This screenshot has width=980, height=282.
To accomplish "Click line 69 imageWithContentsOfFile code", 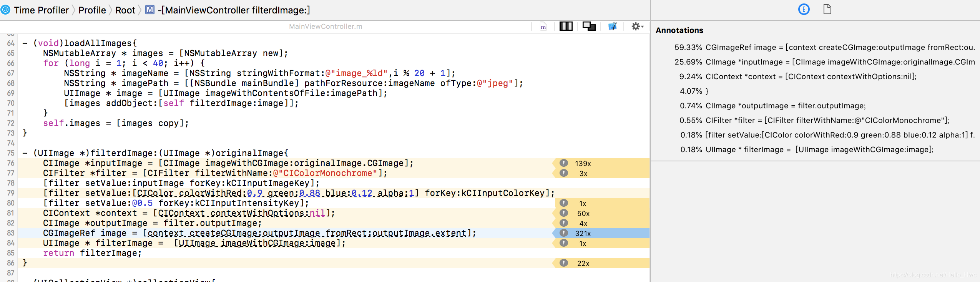I will point(226,93).
